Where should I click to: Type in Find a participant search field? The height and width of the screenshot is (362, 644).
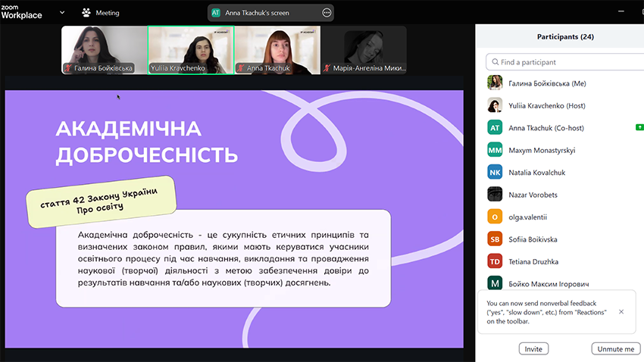click(564, 62)
